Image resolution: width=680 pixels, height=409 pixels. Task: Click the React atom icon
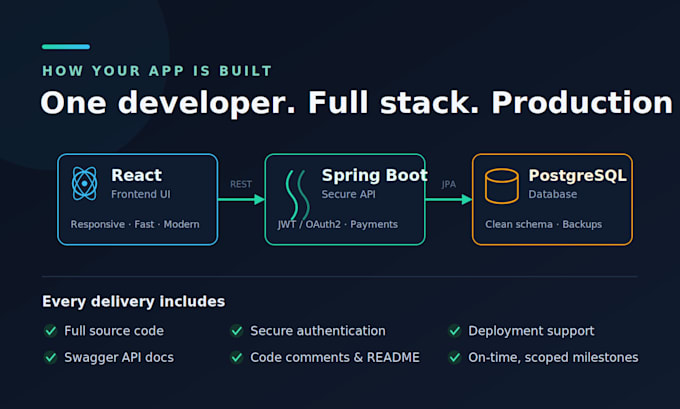tap(85, 183)
